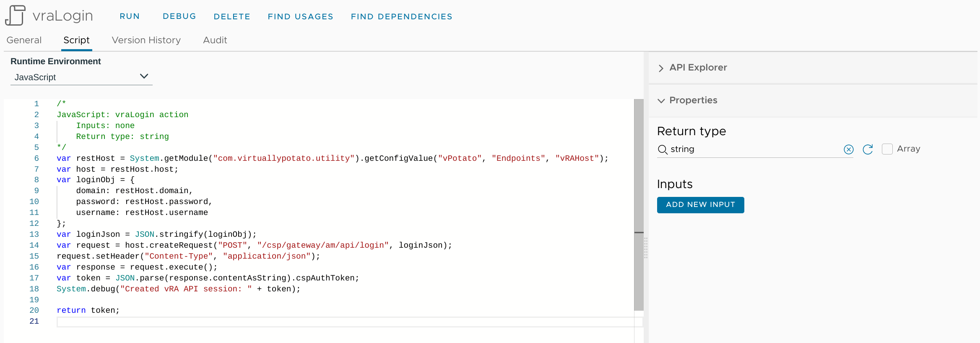Clear the return type search field
The height and width of the screenshot is (343, 980).
pyautogui.click(x=848, y=149)
